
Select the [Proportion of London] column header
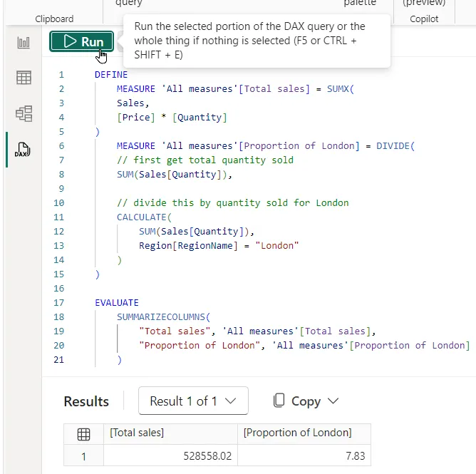click(297, 433)
